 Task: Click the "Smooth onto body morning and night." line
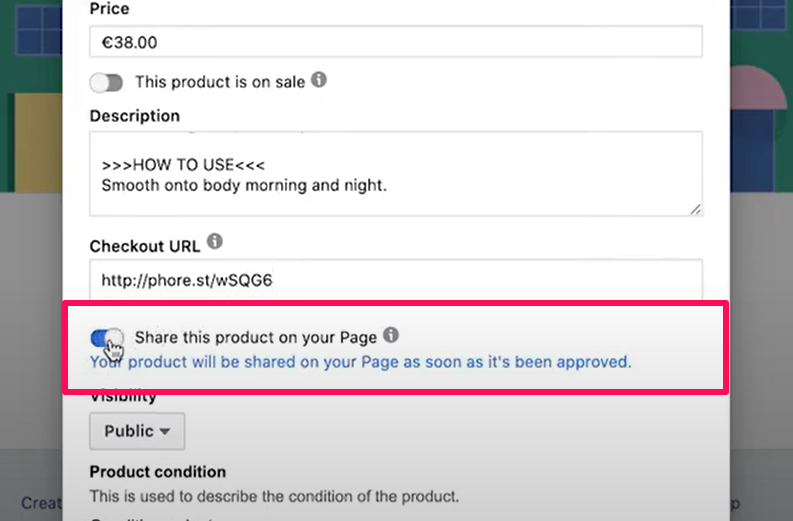(243, 185)
